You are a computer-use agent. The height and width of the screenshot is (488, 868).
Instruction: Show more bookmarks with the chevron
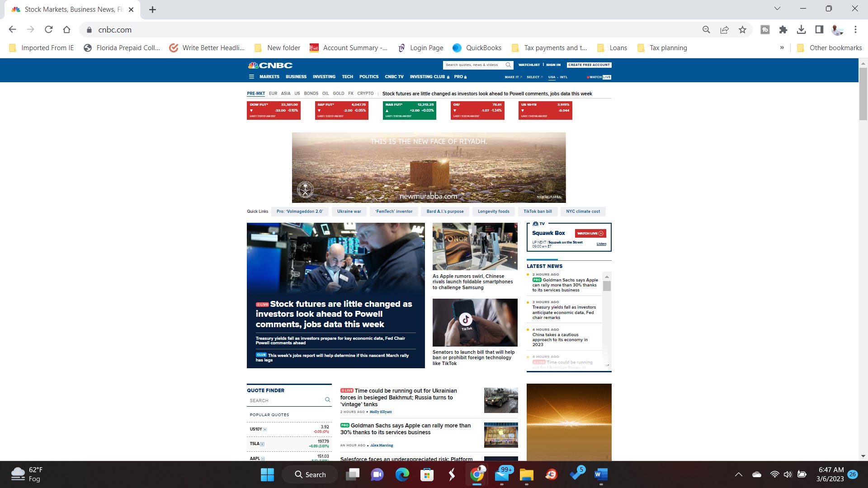(782, 47)
